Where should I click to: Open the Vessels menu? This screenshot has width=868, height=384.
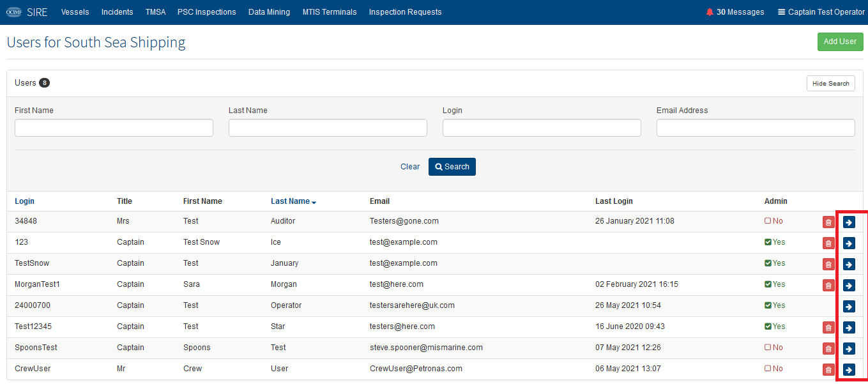point(75,12)
